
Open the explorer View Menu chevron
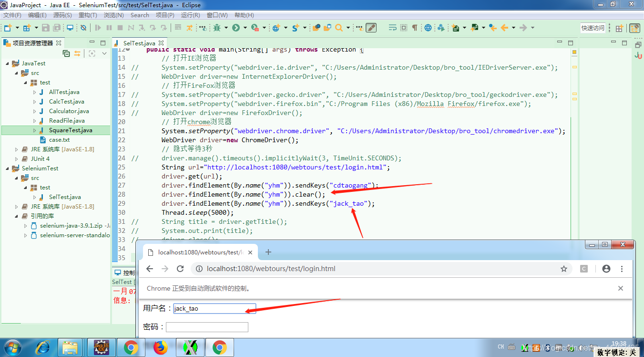(104, 53)
